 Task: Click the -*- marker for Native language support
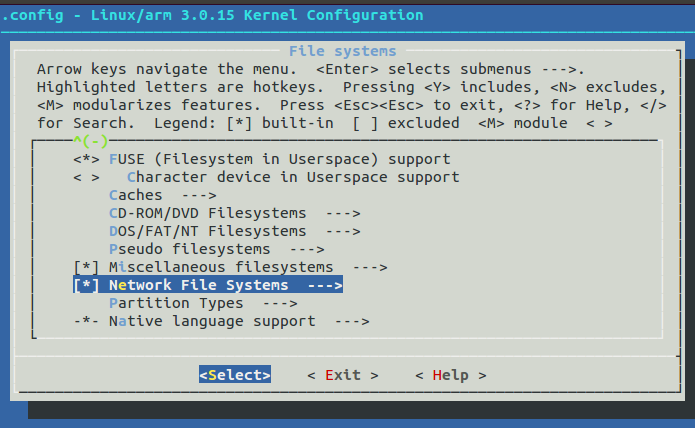pos(86,321)
